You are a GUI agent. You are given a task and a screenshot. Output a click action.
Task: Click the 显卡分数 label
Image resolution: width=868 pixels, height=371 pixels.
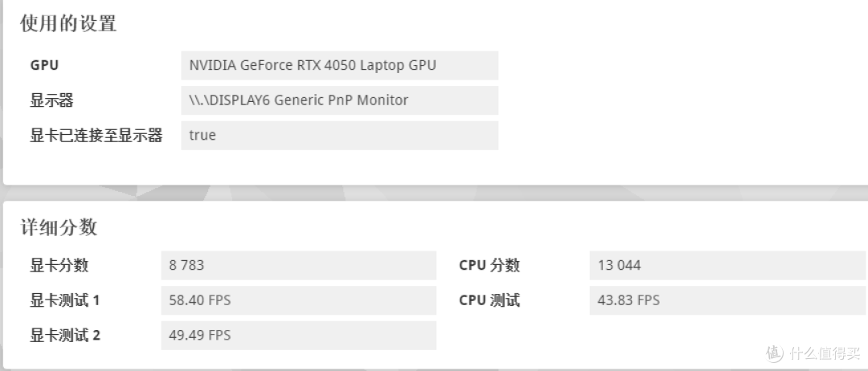click(x=59, y=265)
